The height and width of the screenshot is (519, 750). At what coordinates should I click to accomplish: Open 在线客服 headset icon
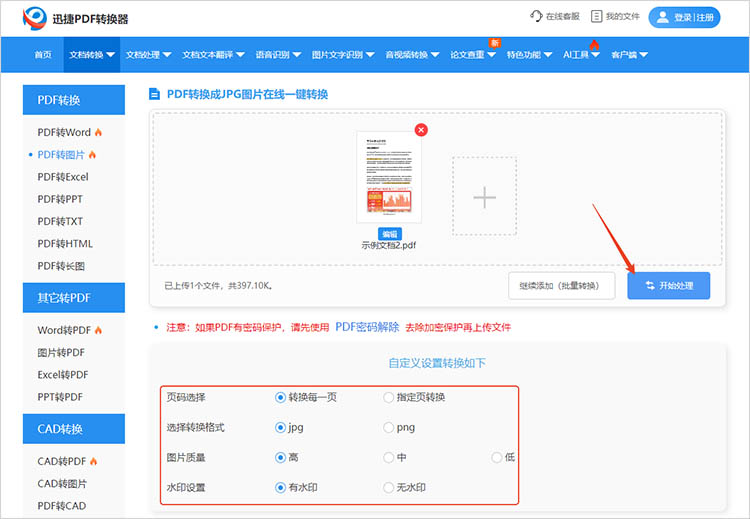[x=536, y=16]
